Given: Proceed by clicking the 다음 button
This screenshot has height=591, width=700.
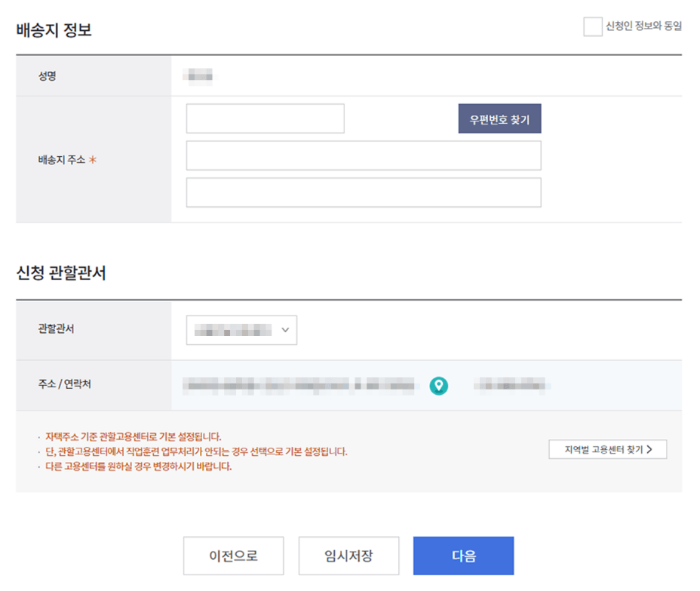Looking at the screenshot, I should point(462,556).
